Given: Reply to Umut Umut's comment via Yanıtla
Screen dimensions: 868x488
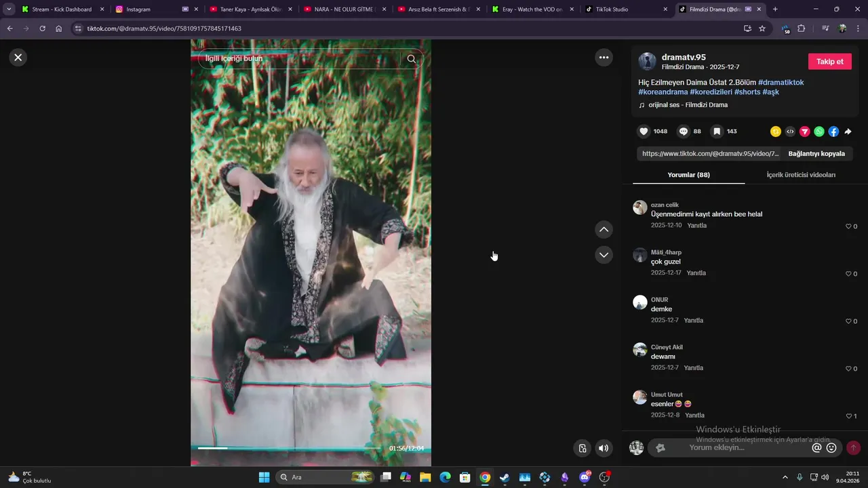Looking at the screenshot, I should [x=694, y=415].
